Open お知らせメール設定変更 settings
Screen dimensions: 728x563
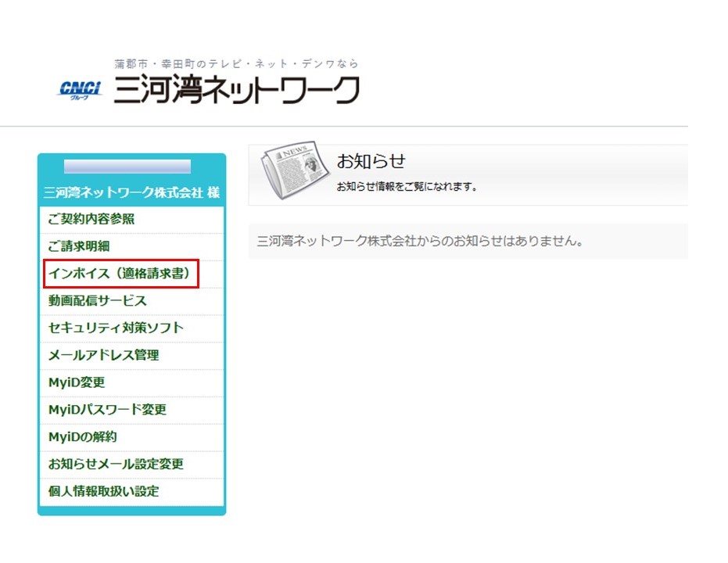pos(116,464)
